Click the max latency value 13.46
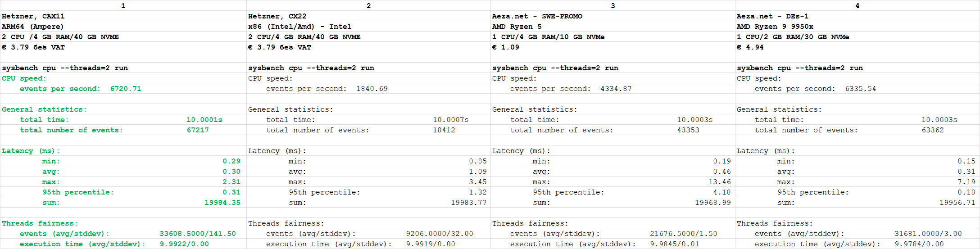 pyautogui.click(x=719, y=182)
